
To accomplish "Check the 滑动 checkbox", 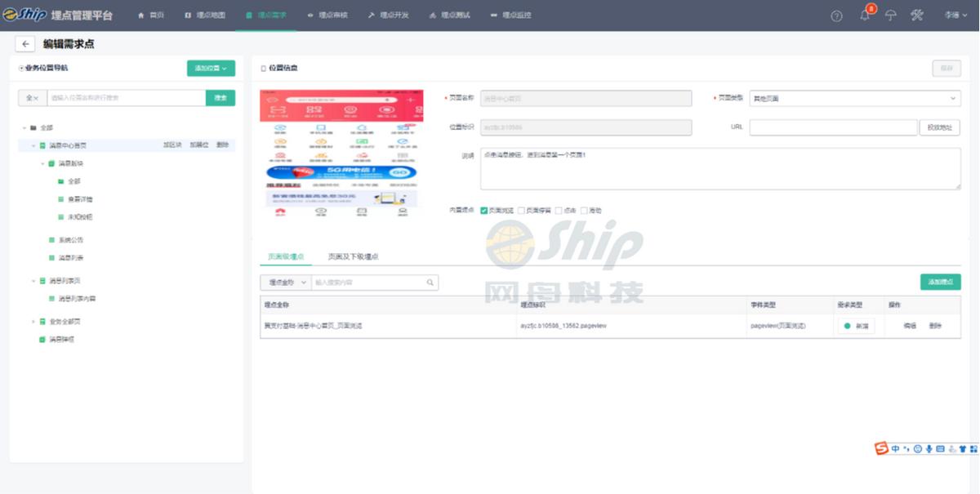I will click(x=584, y=211).
